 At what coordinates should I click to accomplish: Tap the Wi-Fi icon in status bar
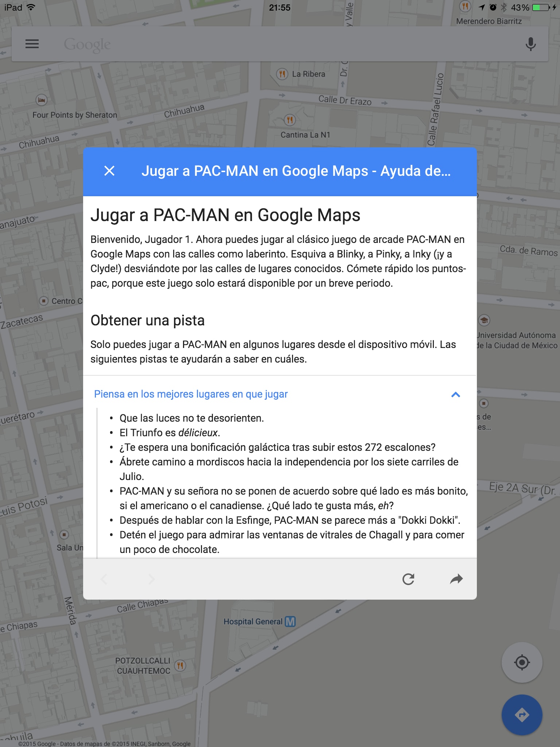tap(31, 7)
